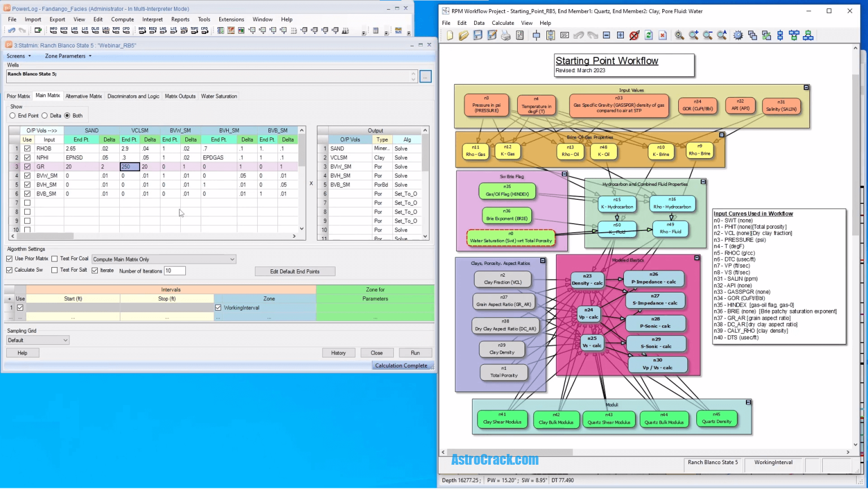Select the LAS import icon in PowerLog toolbar
868x489 pixels.
click(x=74, y=30)
